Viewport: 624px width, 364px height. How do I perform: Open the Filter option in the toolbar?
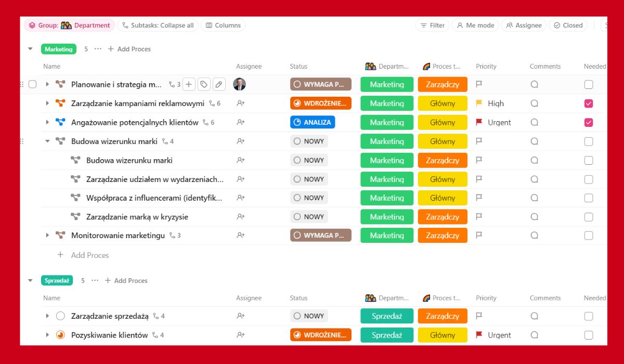[x=432, y=25]
